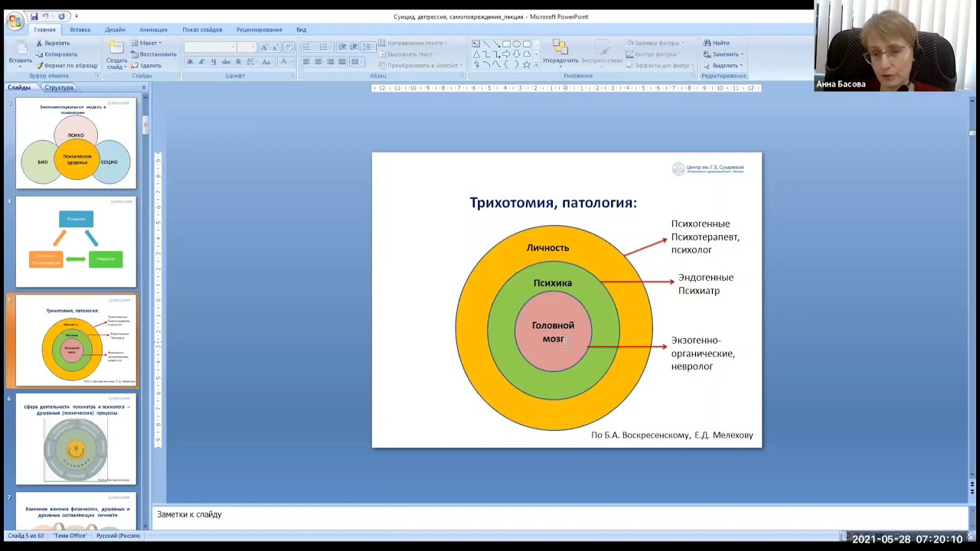980x551 pixels.
Task: Select the triangle shape in gallery
Action: coord(476,54)
